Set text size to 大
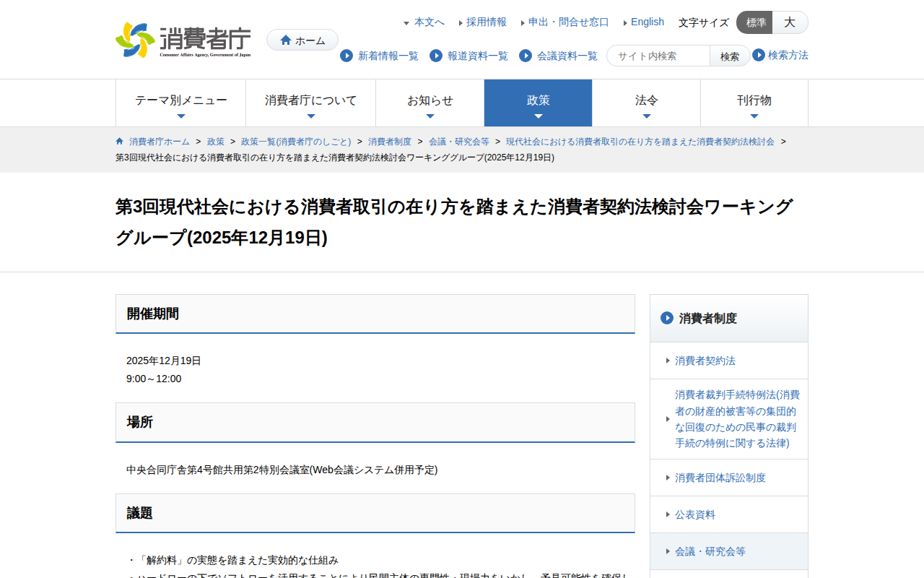The width and height of the screenshot is (924, 578). pyautogui.click(x=790, y=22)
